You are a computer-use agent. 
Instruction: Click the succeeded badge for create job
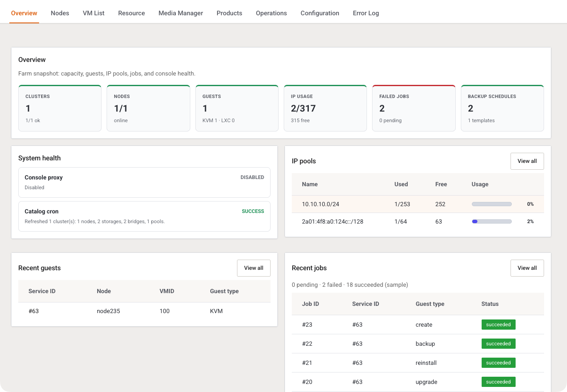(498, 325)
